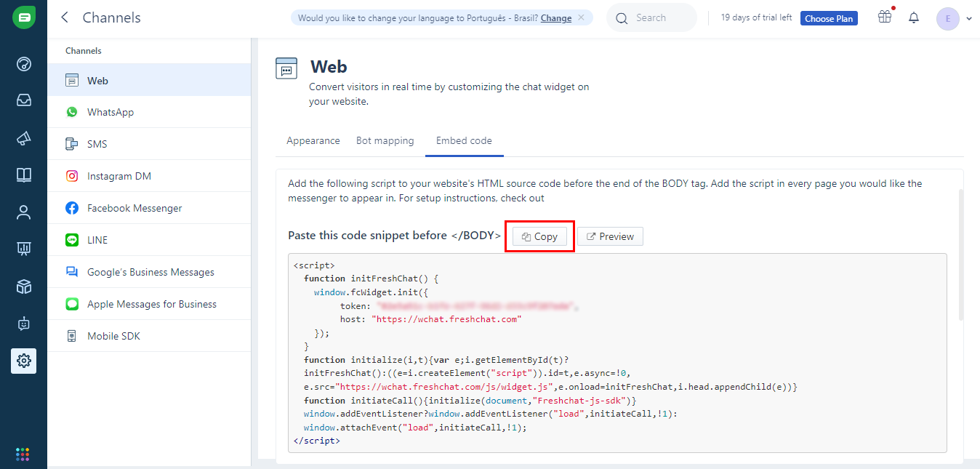
Task: Click the Freshchat logo icon
Action: 23,17
